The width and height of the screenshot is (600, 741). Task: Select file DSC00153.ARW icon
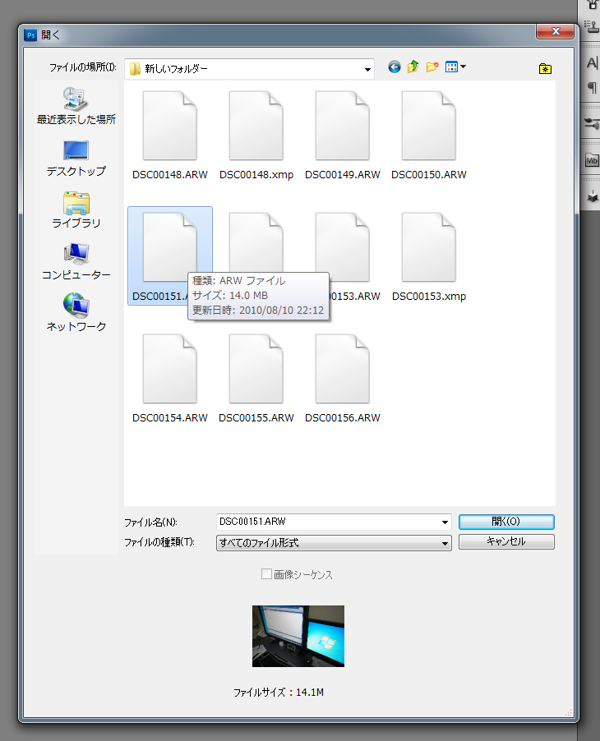point(343,247)
